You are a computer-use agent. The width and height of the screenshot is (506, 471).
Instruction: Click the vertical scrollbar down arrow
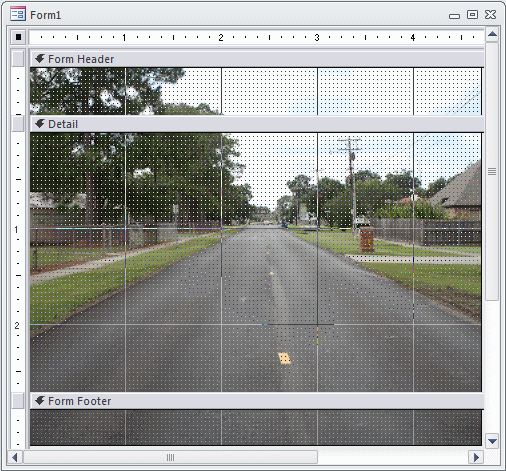tap(492, 441)
